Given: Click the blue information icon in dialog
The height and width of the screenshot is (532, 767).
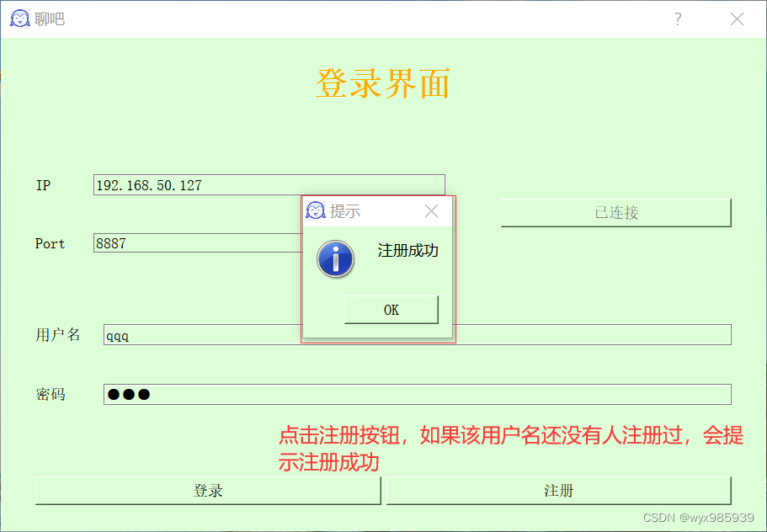Looking at the screenshot, I should (x=336, y=259).
